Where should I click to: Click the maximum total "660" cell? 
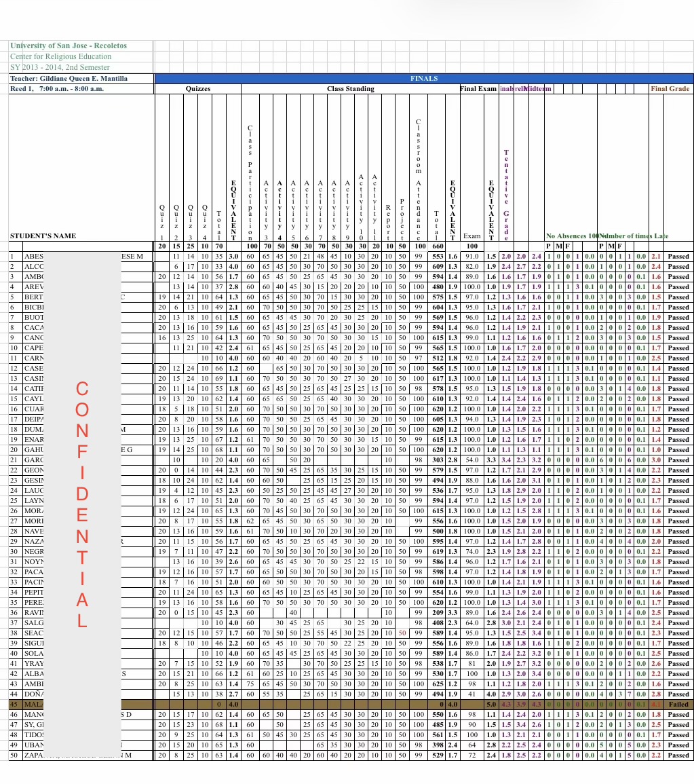[x=438, y=246]
